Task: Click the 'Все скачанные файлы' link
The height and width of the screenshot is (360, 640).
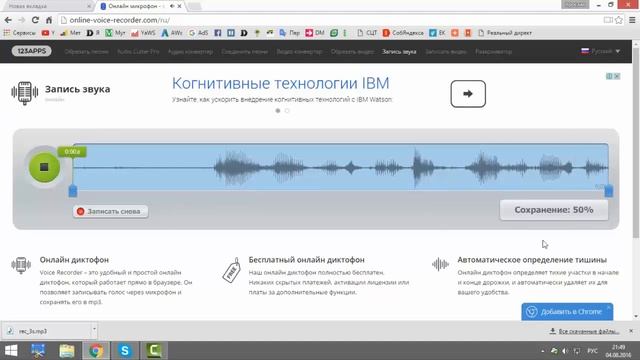Action: [x=584, y=331]
